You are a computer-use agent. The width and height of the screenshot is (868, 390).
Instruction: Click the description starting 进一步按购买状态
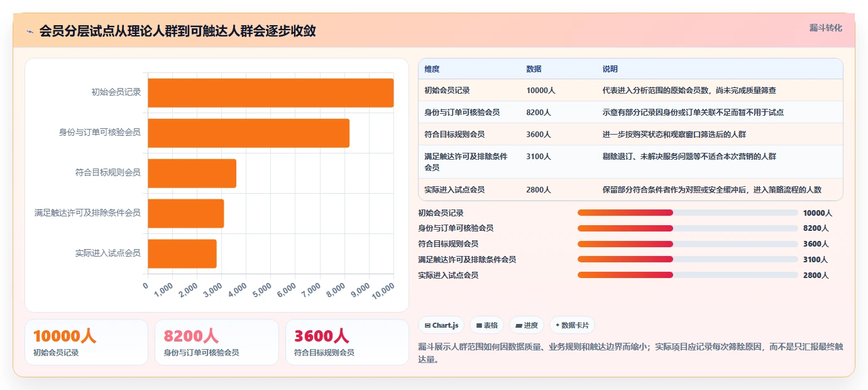click(x=674, y=135)
